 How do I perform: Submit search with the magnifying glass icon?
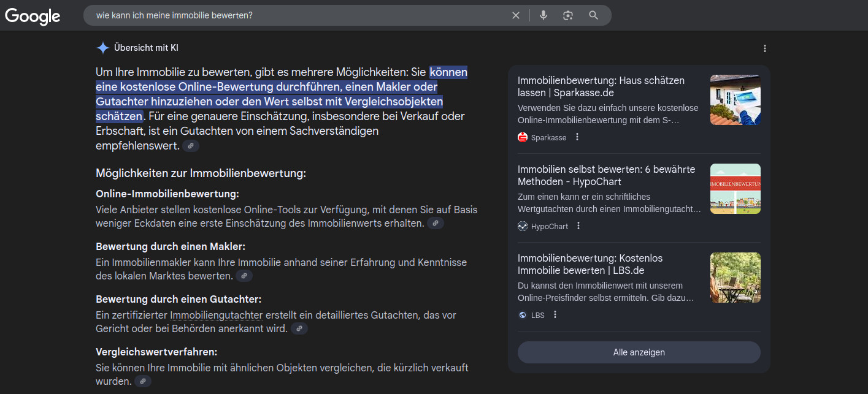pos(593,15)
